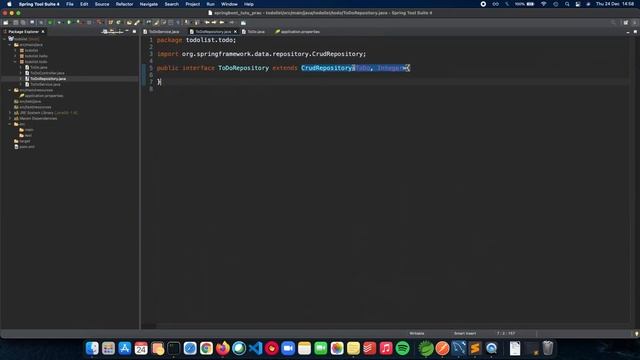Open the Project menu
640x360 pixels.
(193, 4)
